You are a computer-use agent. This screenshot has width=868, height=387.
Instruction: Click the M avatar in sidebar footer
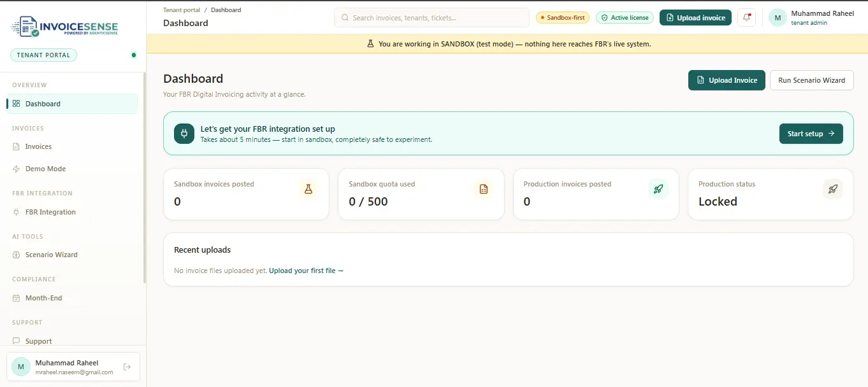point(21,367)
